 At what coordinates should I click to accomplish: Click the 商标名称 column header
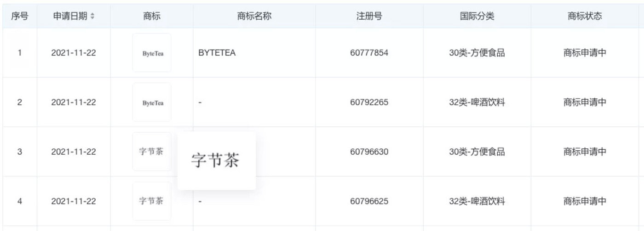click(x=254, y=16)
